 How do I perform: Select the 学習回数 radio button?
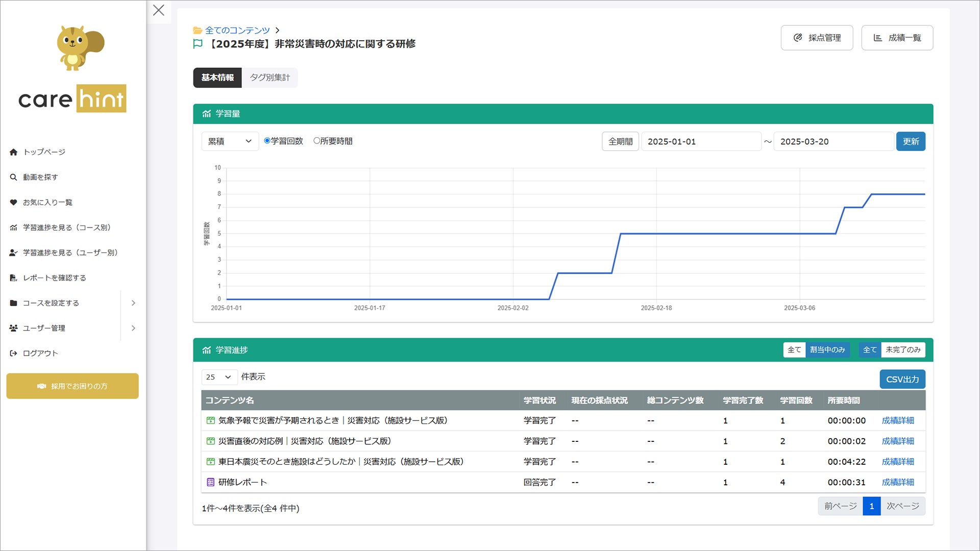click(x=267, y=141)
